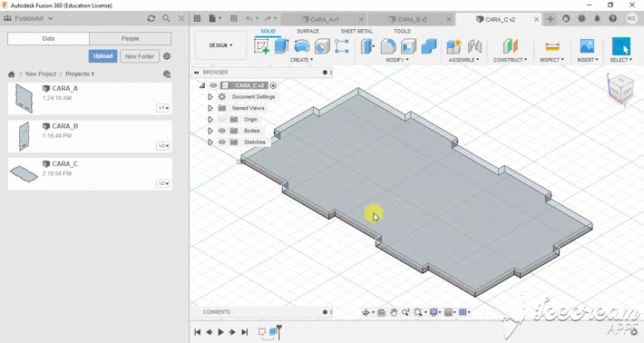Open project web view globe icon
Screen dimensions: 644x343
click(167, 73)
